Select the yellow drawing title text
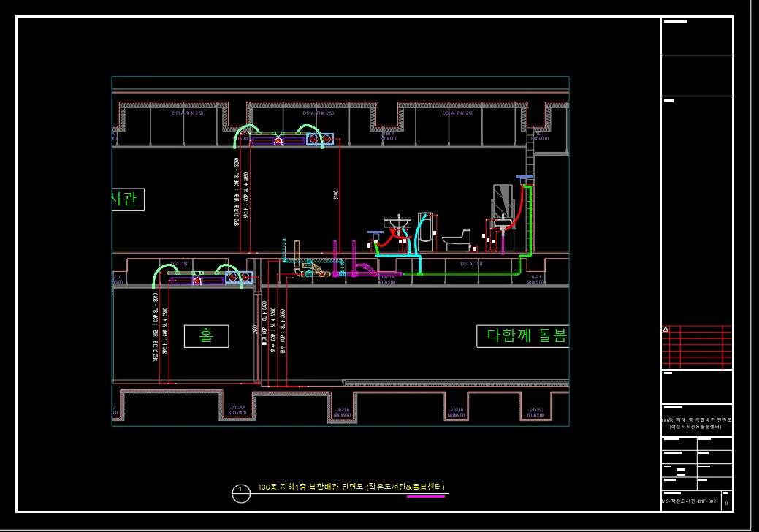The image size is (759, 532). [x=351, y=487]
